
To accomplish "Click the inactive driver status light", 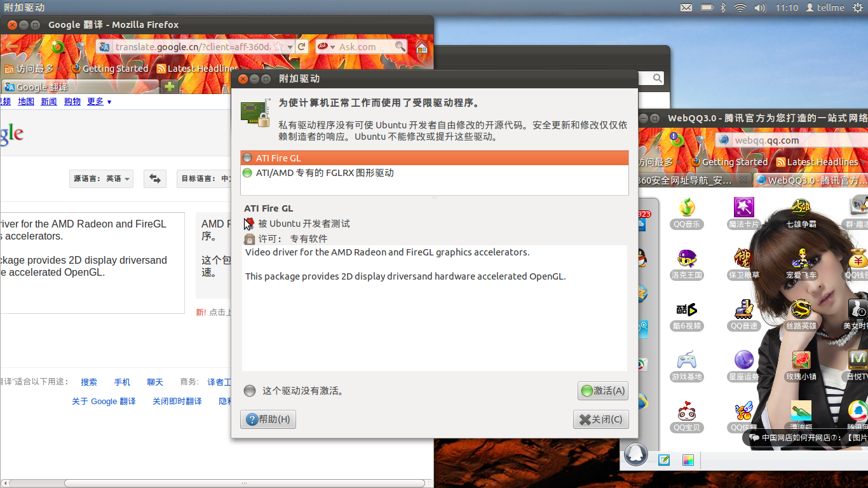I will tap(250, 391).
